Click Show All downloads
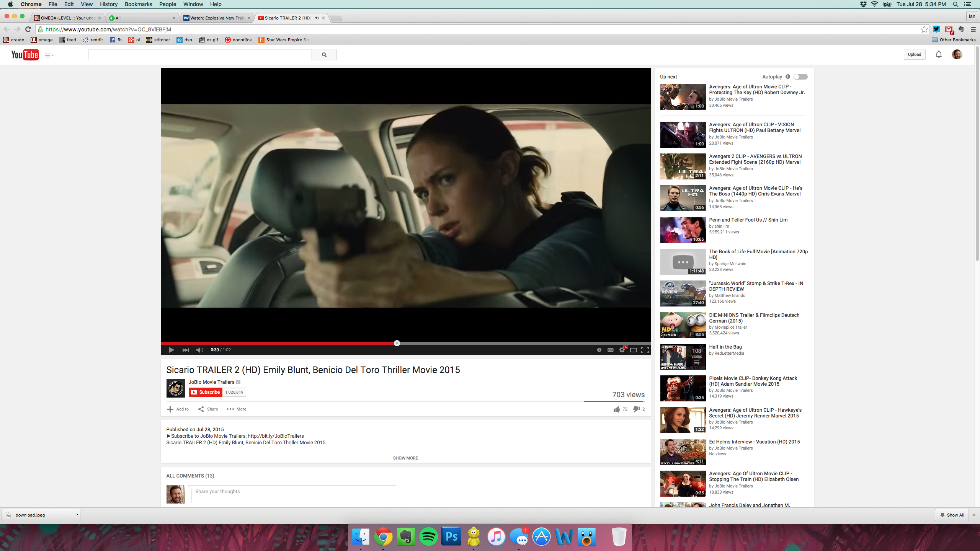 [x=952, y=515]
